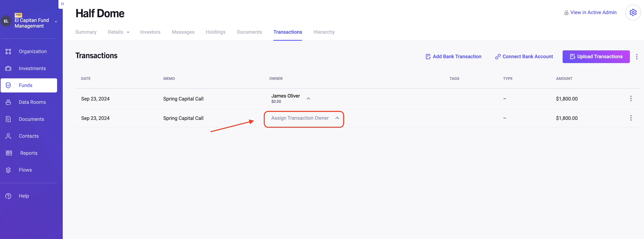Click James Oliver owner name
644x239 pixels.
[x=286, y=96]
